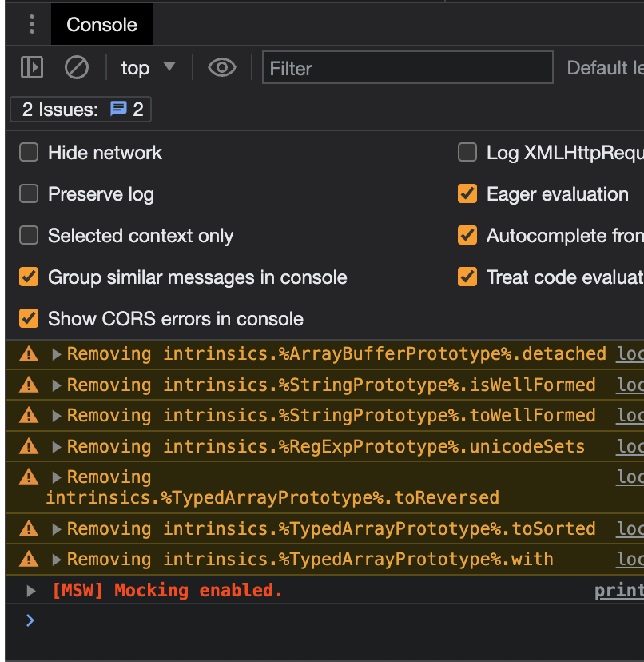Image resolution: width=644 pixels, height=662 pixels.
Task: Disable the Eager evaluation checkbox
Action: [x=467, y=194]
